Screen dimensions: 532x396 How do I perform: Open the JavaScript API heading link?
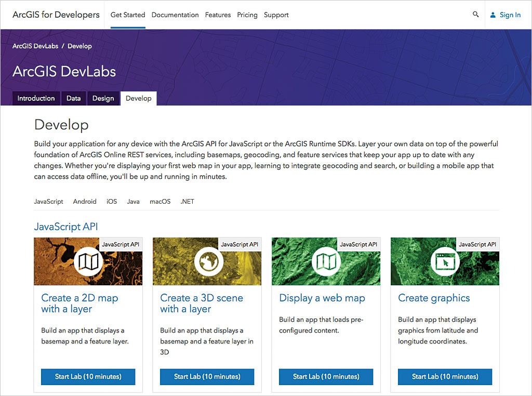(66, 227)
